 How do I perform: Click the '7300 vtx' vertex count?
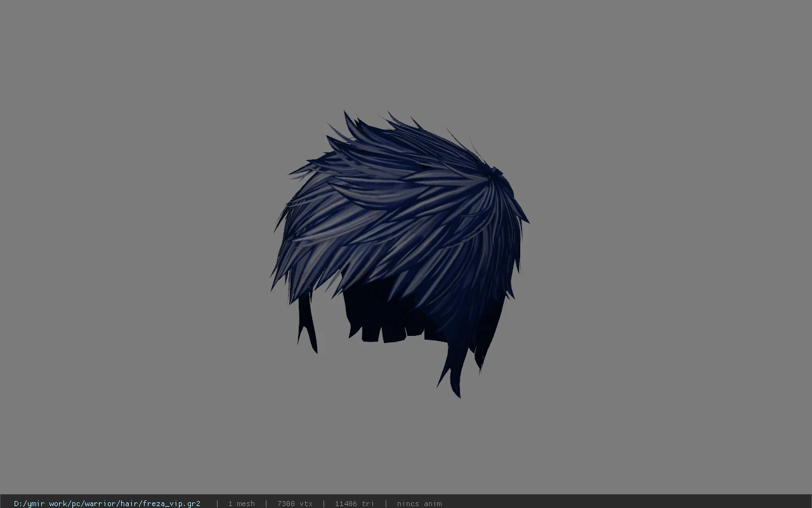(x=295, y=504)
